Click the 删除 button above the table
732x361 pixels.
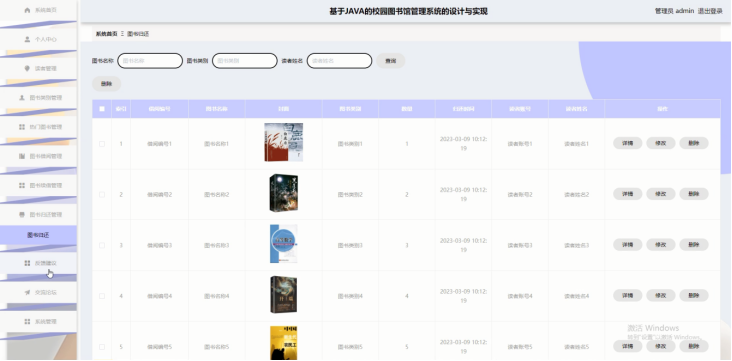(106, 84)
